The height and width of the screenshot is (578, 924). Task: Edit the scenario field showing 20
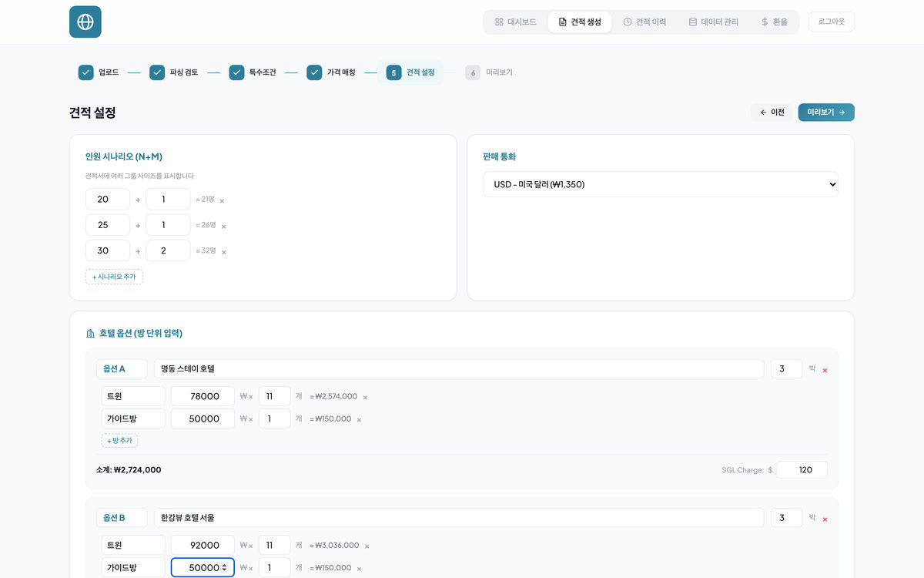[x=108, y=200]
